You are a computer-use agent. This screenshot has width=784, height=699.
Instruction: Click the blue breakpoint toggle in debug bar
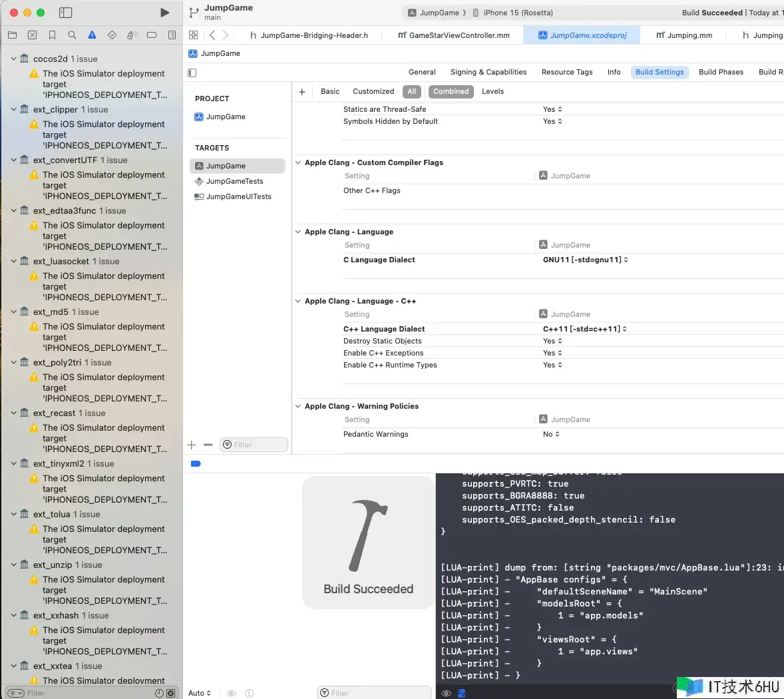tap(196, 464)
